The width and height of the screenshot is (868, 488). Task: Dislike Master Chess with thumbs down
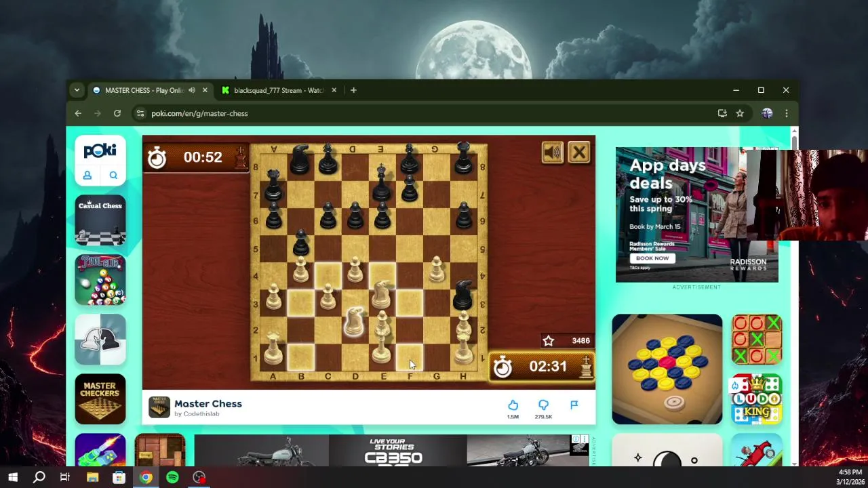[x=543, y=405]
